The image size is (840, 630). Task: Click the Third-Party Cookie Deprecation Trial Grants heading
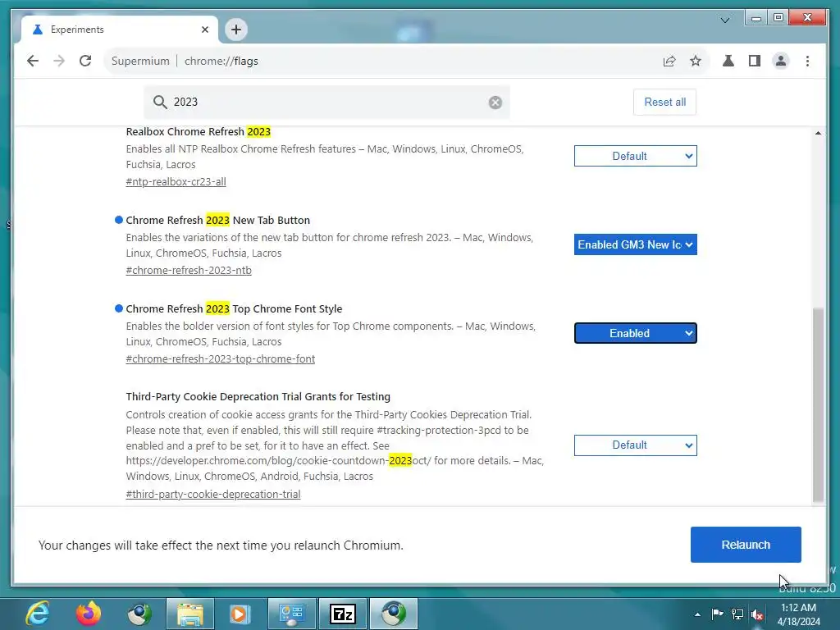(x=258, y=397)
